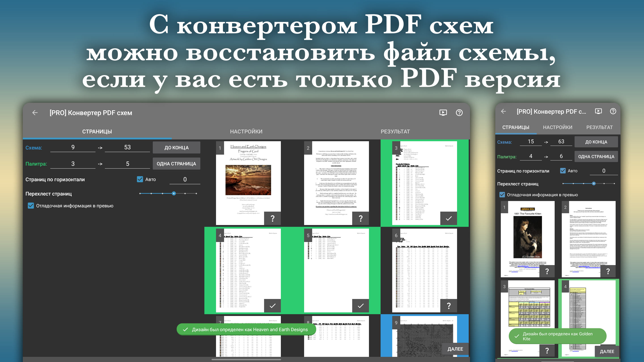Open help icon in right phone window
The height and width of the screenshot is (362, 644).
tap(613, 111)
